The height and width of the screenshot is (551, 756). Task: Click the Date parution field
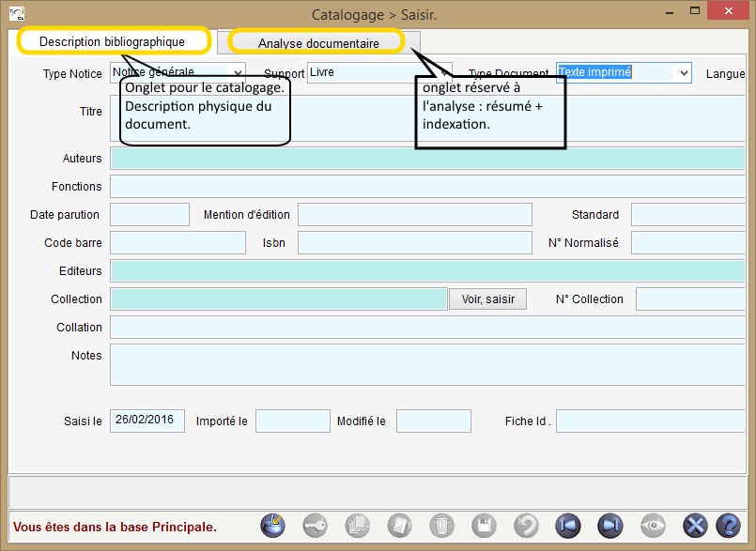(x=149, y=215)
